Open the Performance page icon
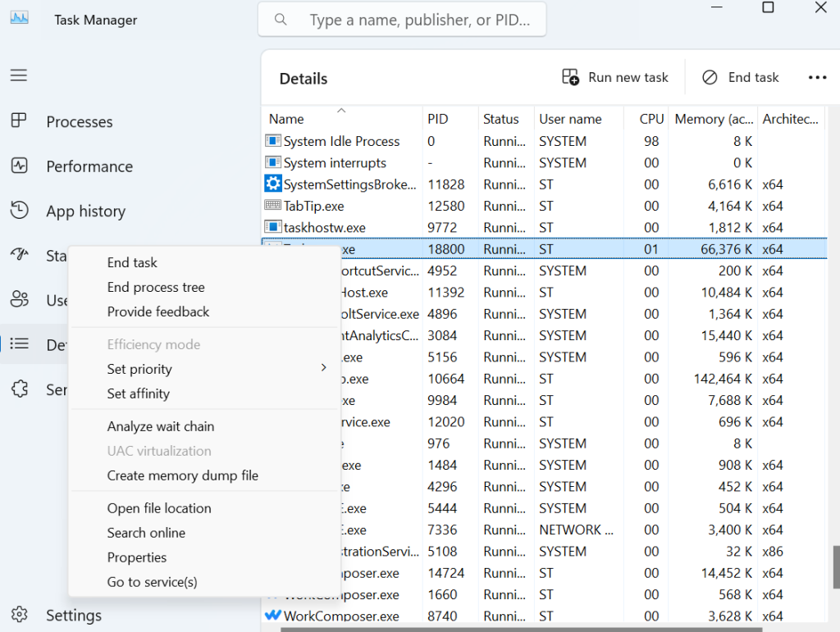The image size is (840, 632). [19, 166]
